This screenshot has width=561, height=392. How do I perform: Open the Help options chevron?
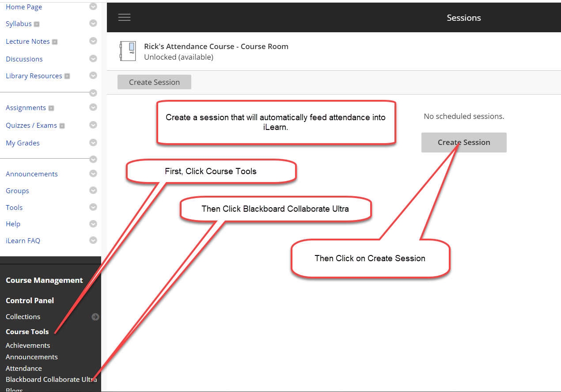[x=93, y=224]
